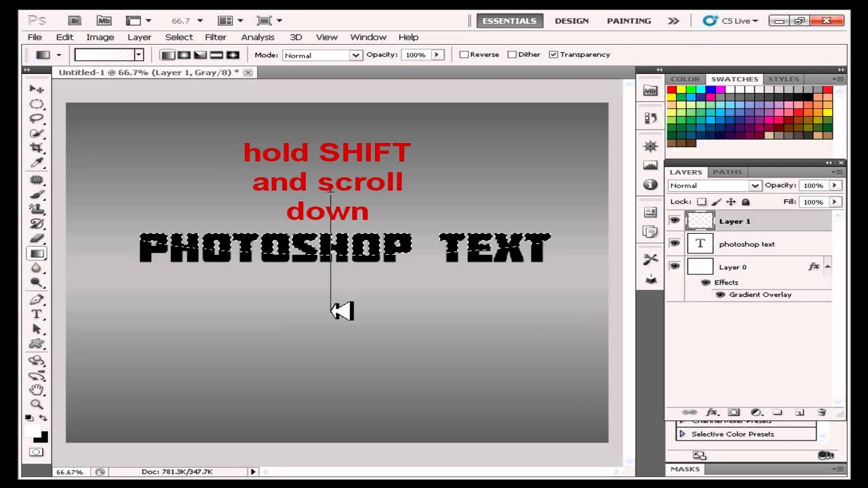Add layer style via fx button
The width and height of the screenshot is (868, 488).
pyautogui.click(x=712, y=412)
